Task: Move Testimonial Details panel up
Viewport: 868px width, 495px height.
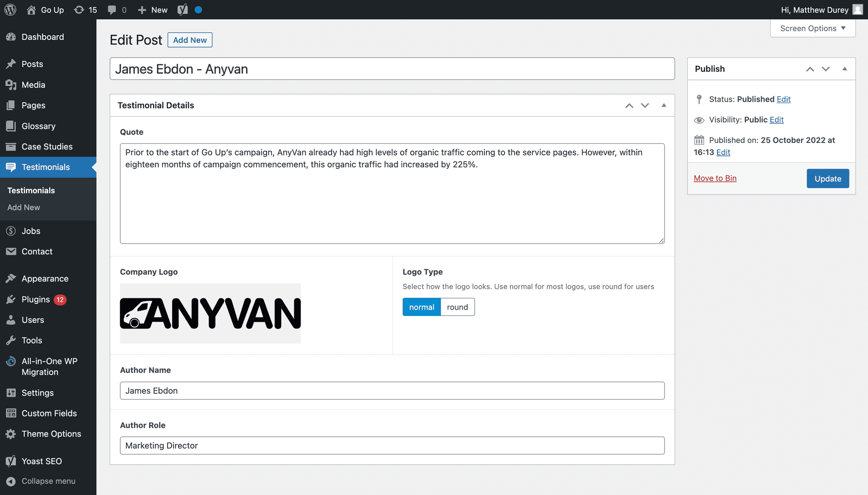Action: pyautogui.click(x=629, y=105)
